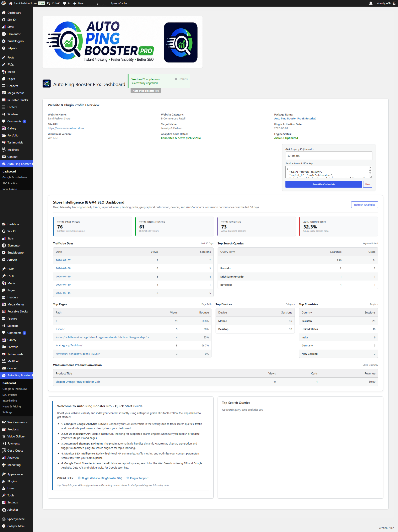Open the site home icon for Sami Fashion Store
Viewport: 398px width, 532px height.
point(11,3)
